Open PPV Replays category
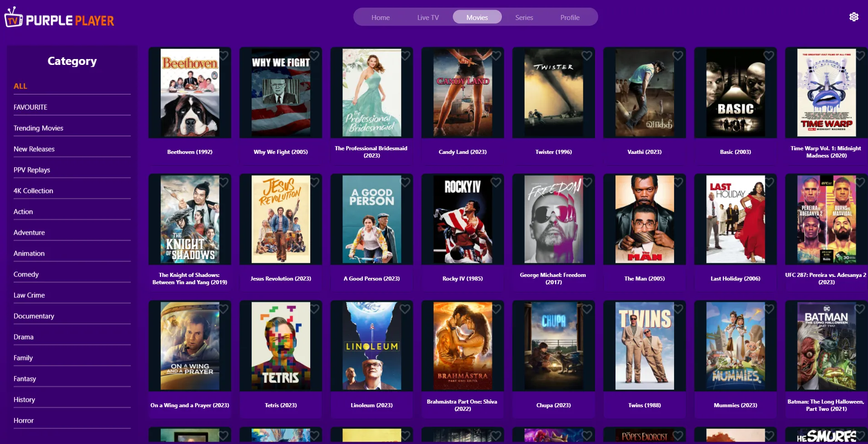Viewport: 868px width, 444px height. tap(72, 170)
